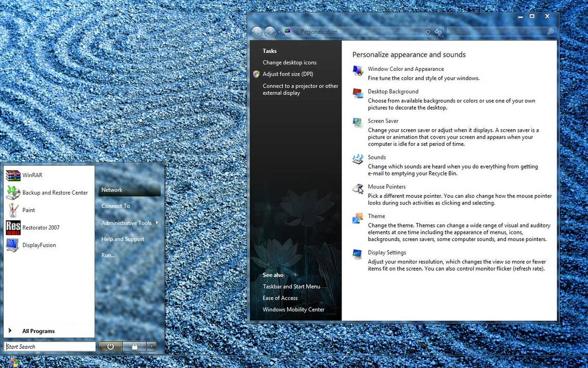Expand the Administrative Tools submenu arrow
Image resolution: width=588 pixels, height=368 pixels.
pyautogui.click(x=157, y=223)
